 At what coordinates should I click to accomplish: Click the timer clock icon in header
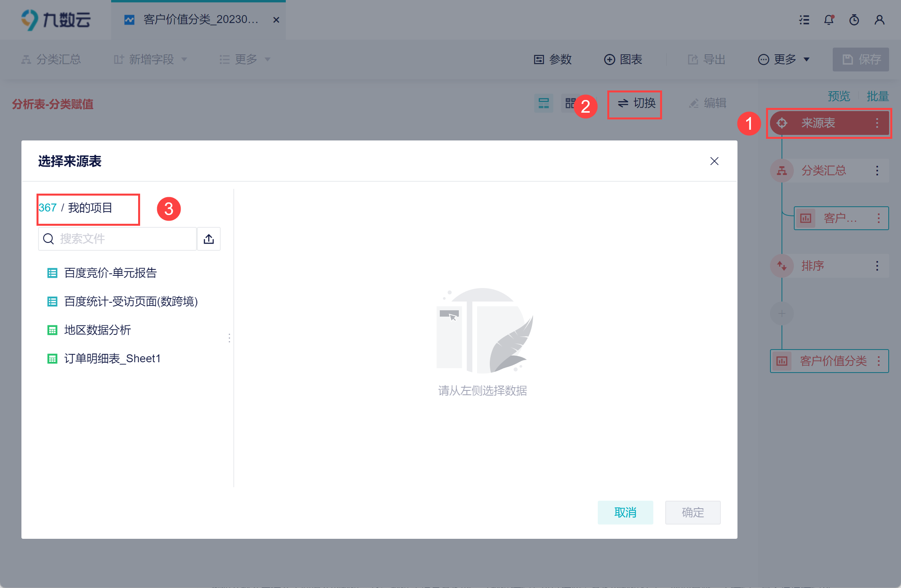[x=854, y=20]
